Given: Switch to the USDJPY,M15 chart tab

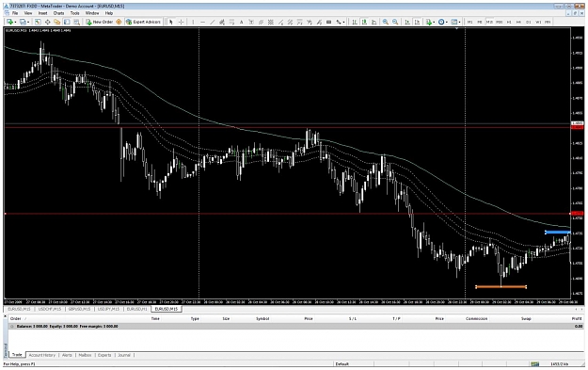Looking at the screenshot, I should click(x=108, y=309).
